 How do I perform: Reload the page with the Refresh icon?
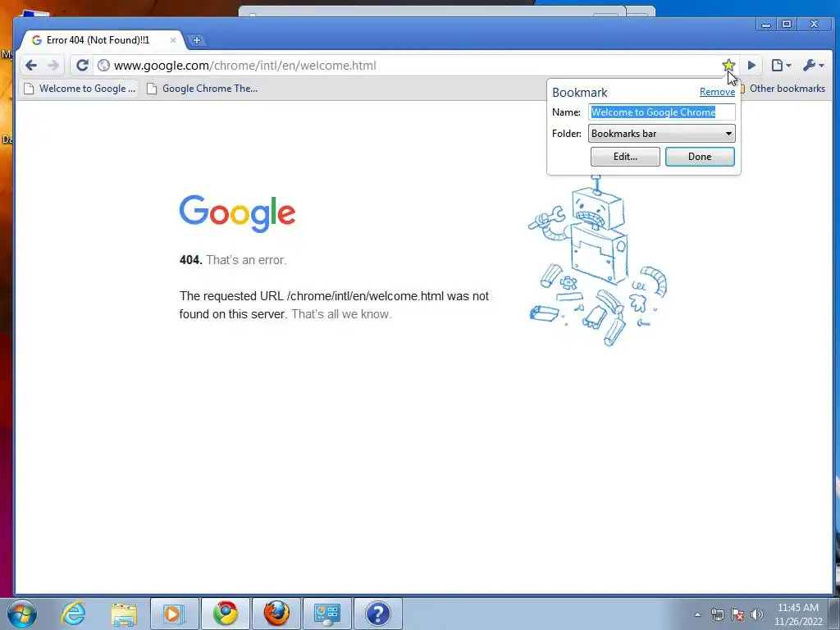coord(82,66)
